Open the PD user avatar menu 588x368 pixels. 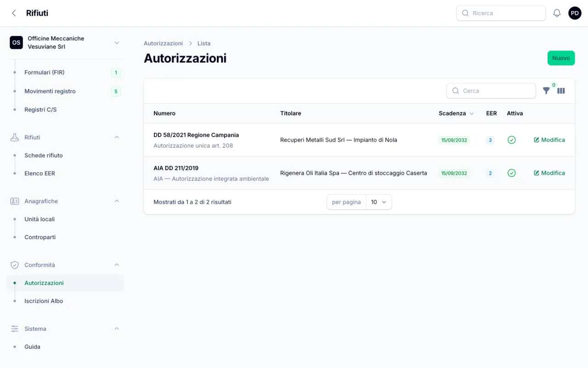(x=575, y=13)
